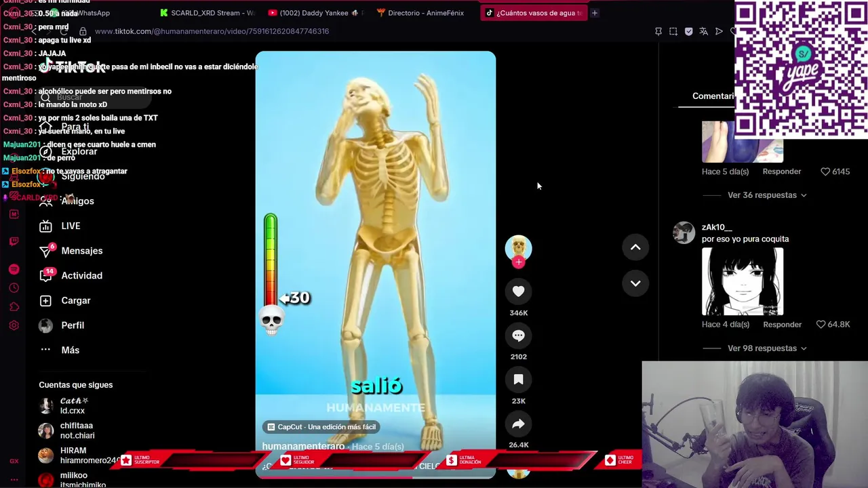Open the zAk10__ username in the comments

[x=717, y=227]
